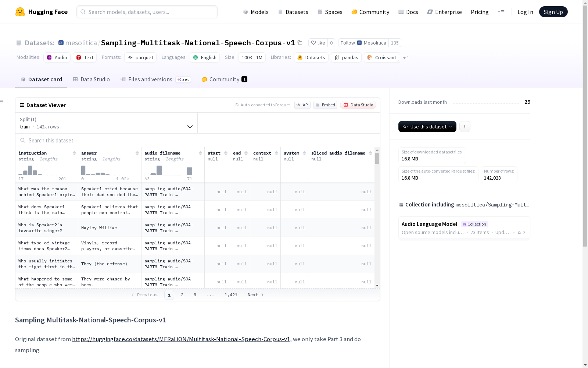Copy dataset name with the copy icon

[x=300, y=43]
